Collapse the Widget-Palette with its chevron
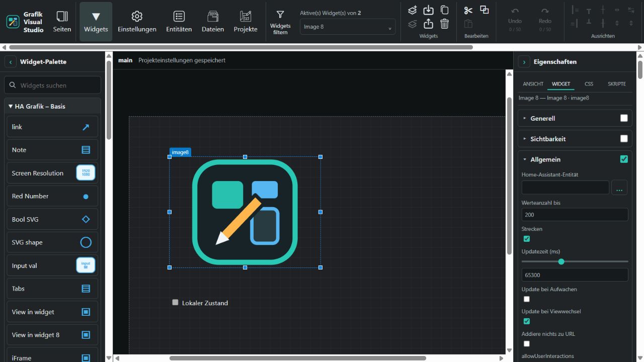This screenshot has width=644, height=362. (11, 62)
